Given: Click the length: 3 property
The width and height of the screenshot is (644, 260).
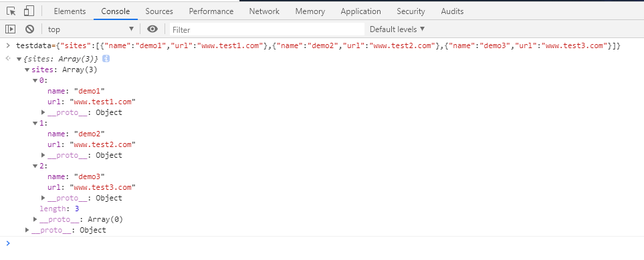Looking at the screenshot, I should tap(59, 209).
